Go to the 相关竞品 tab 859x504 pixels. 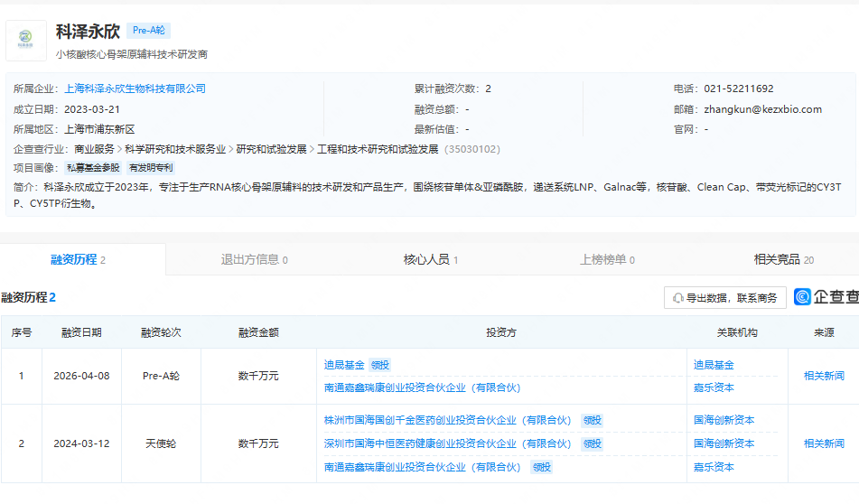click(x=783, y=260)
